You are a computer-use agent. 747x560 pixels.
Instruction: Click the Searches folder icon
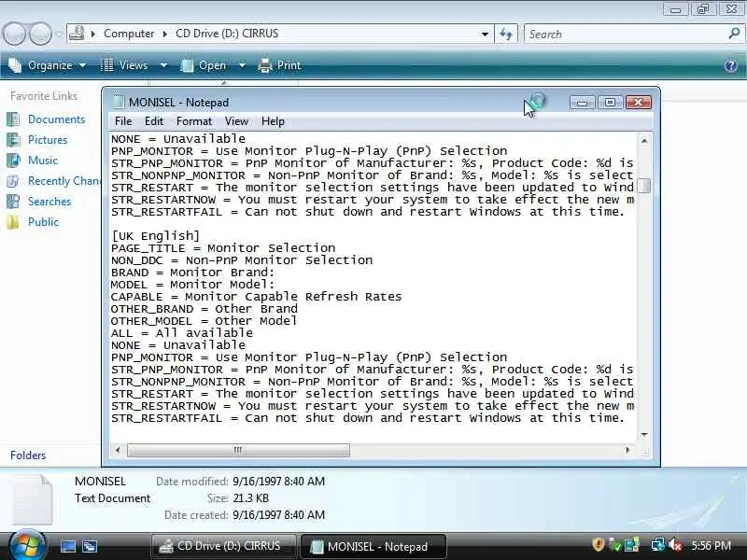[x=13, y=202]
